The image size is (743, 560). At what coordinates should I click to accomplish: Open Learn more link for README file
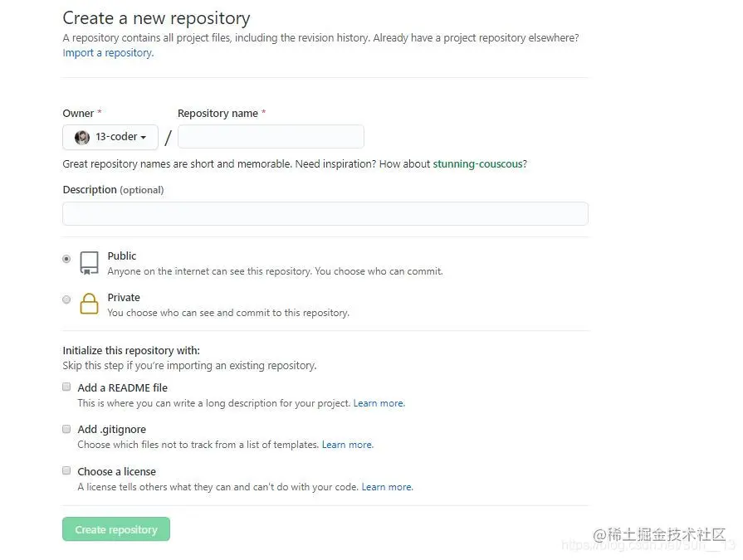tap(379, 403)
